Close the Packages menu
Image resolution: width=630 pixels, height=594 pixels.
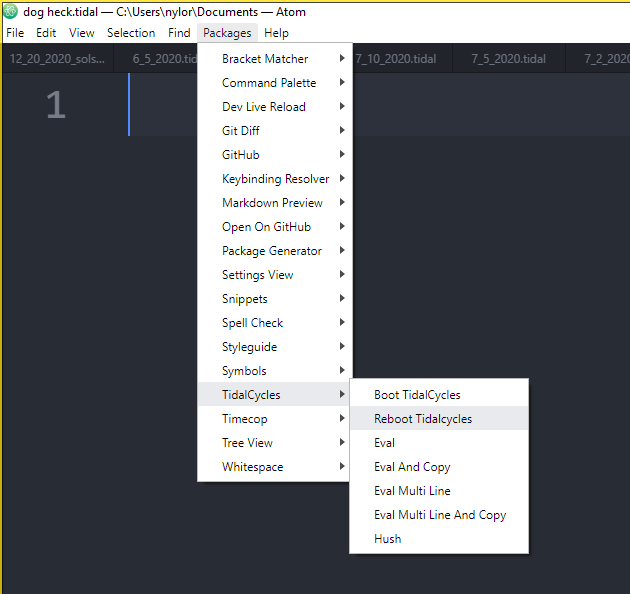tap(227, 33)
